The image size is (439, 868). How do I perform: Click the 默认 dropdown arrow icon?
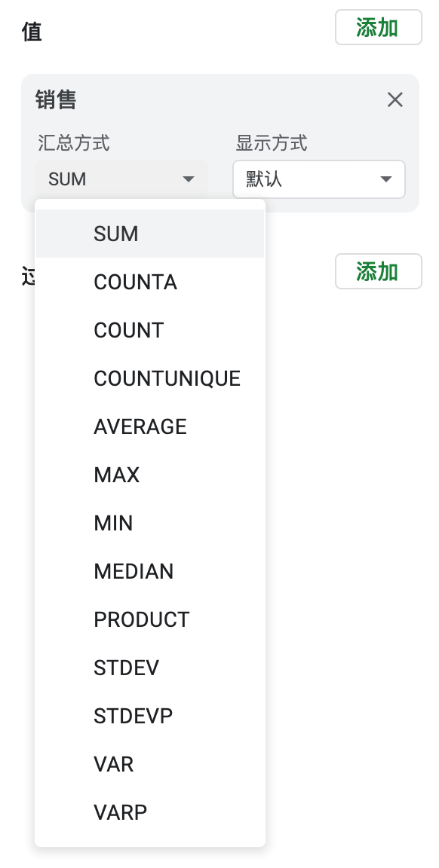pyautogui.click(x=385, y=179)
